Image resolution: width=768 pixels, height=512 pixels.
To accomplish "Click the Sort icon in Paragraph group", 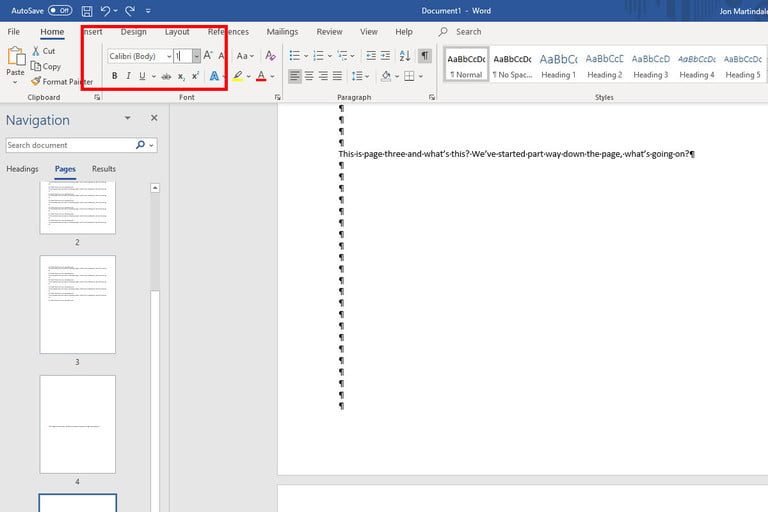I will (405, 56).
